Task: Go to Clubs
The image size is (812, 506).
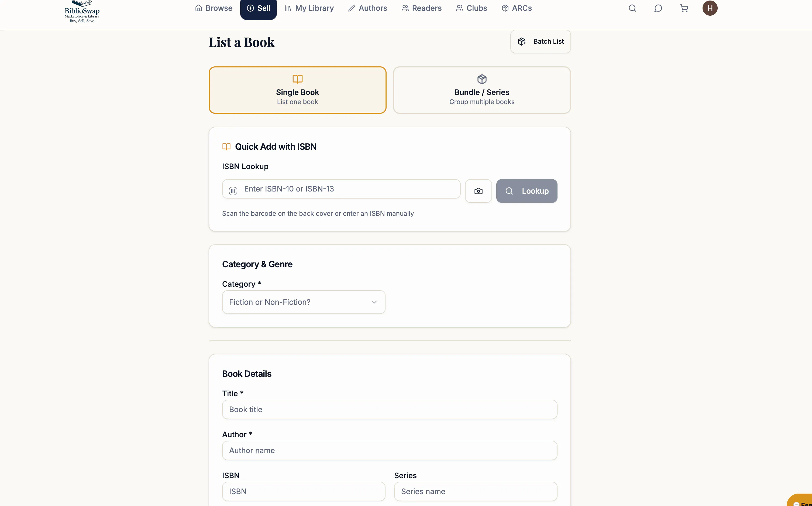Action: tap(472, 8)
